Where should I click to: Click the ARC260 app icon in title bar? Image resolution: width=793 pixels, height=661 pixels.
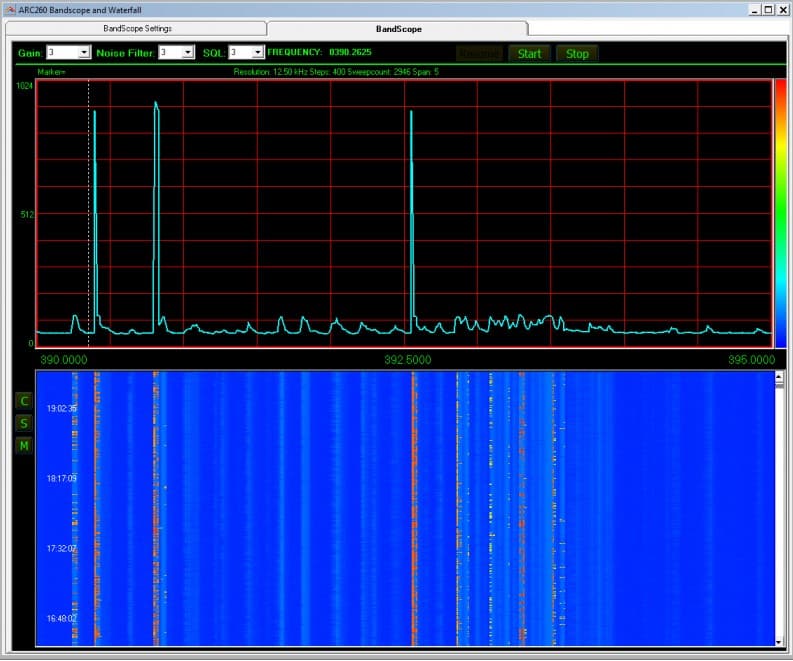10,10
